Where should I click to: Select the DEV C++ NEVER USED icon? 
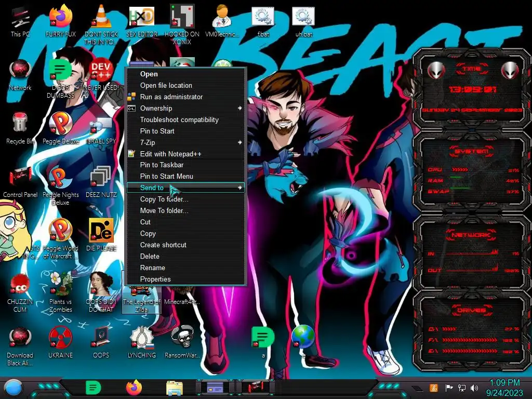(x=101, y=75)
